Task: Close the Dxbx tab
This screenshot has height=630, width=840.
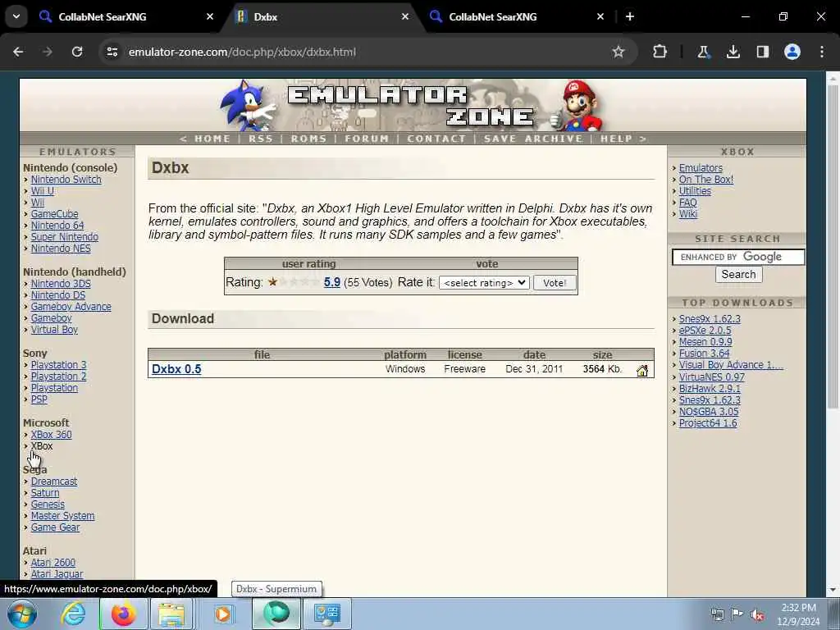Action: point(405,16)
